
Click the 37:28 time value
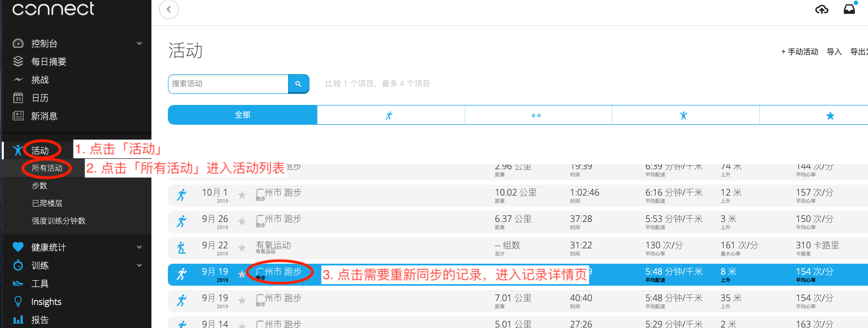click(x=581, y=219)
